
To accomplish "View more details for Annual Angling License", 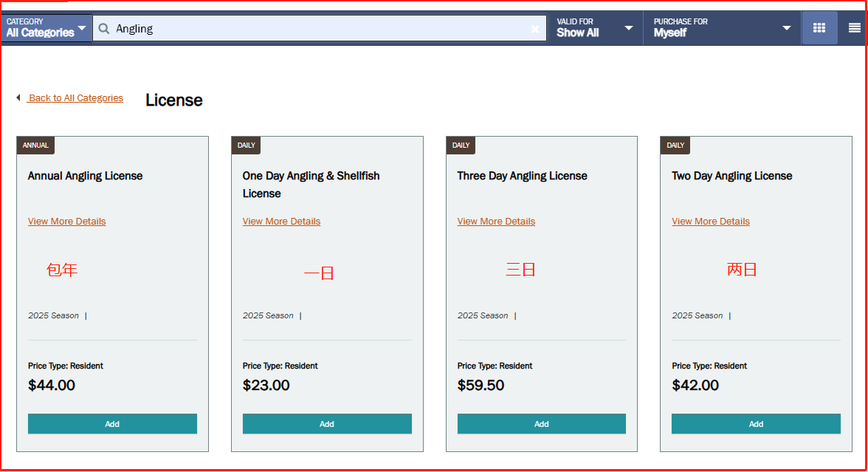I will pos(67,222).
